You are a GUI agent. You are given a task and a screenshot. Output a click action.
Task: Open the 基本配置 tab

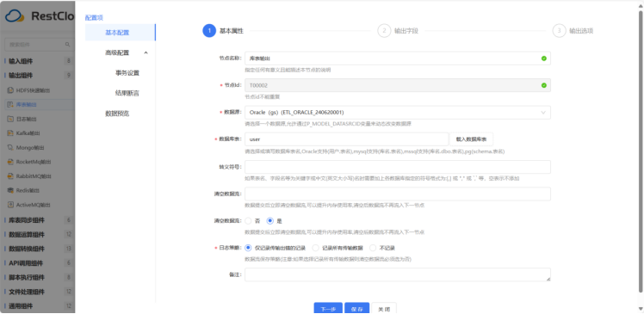pyautogui.click(x=121, y=33)
